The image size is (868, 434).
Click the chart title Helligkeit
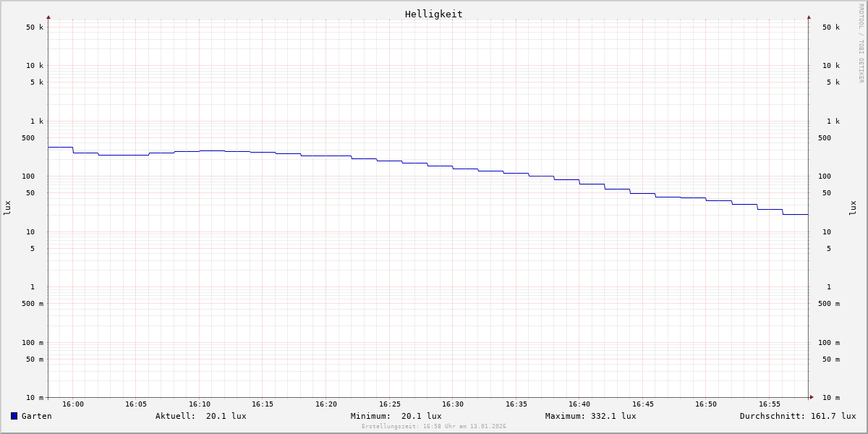pos(433,14)
